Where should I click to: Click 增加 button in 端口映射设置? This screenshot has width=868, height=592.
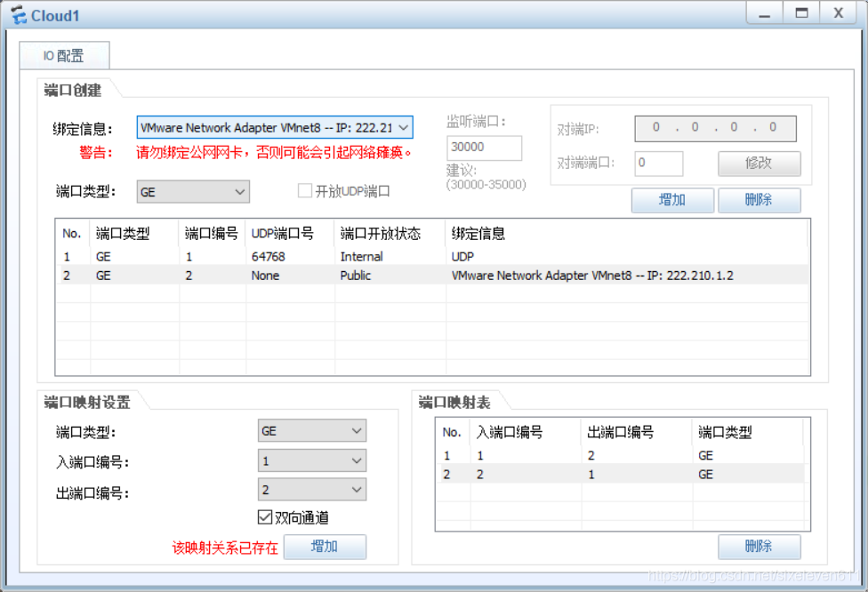tap(325, 547)
